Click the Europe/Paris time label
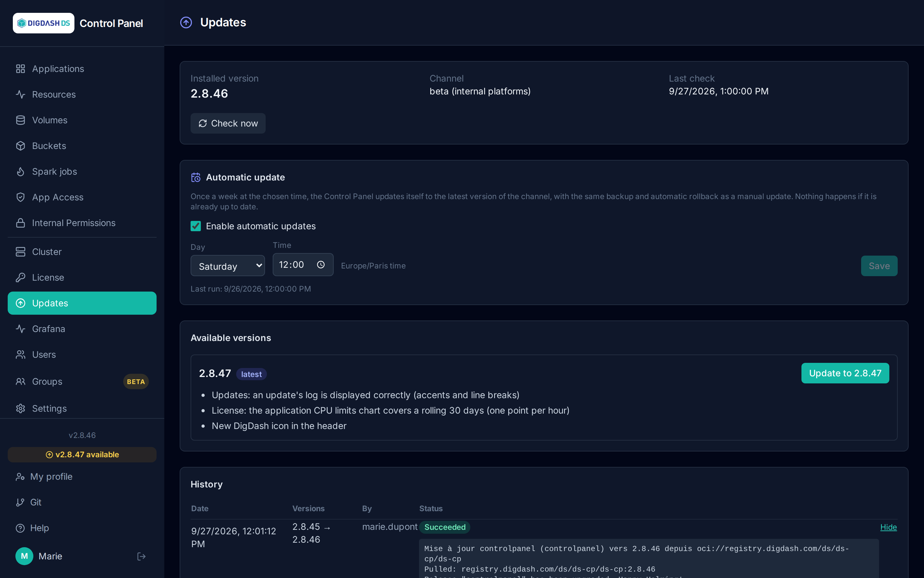The image size is (924, 578). click(373, 266)
